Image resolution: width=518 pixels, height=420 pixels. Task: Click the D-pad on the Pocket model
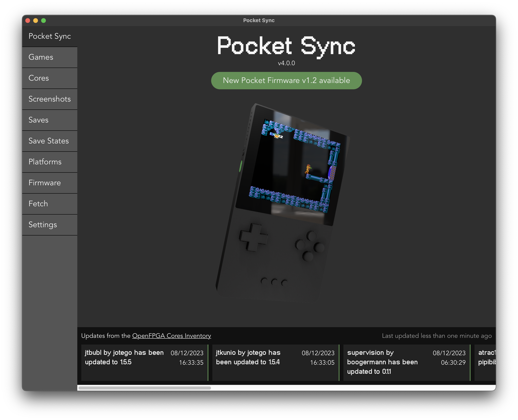click(253, 237)
